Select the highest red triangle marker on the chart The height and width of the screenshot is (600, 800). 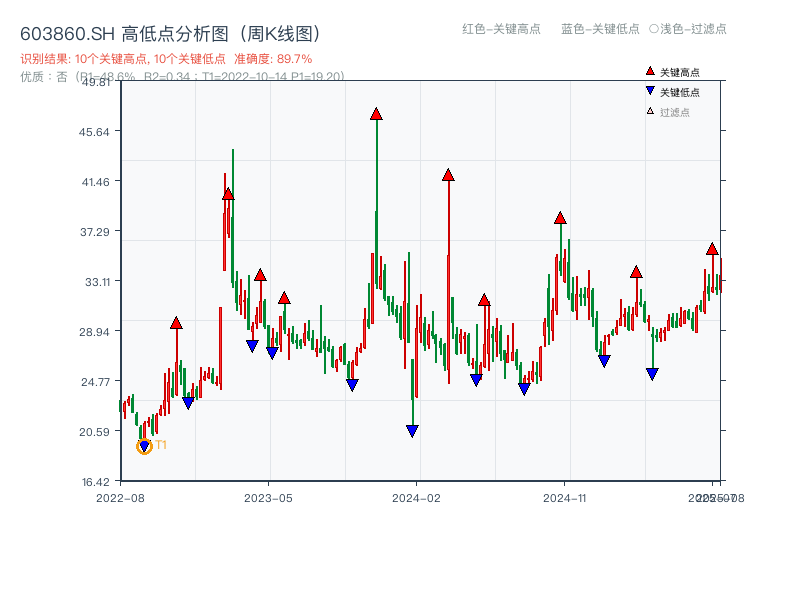pos(377,115)
